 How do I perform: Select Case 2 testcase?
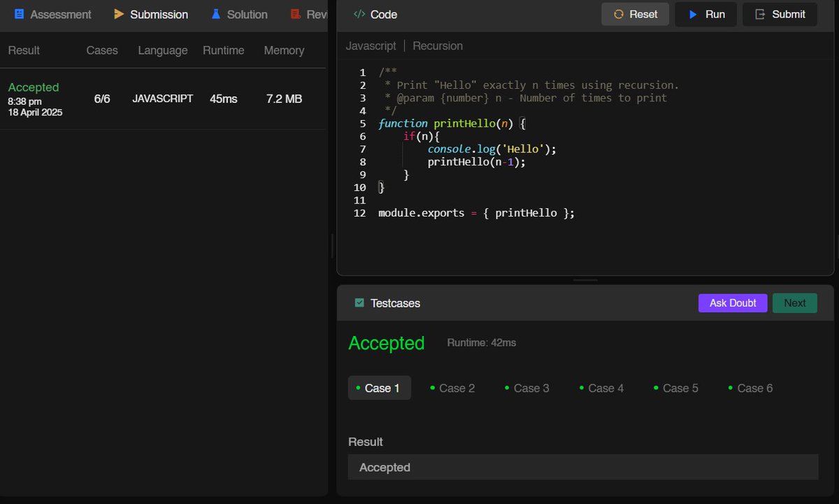453,388
